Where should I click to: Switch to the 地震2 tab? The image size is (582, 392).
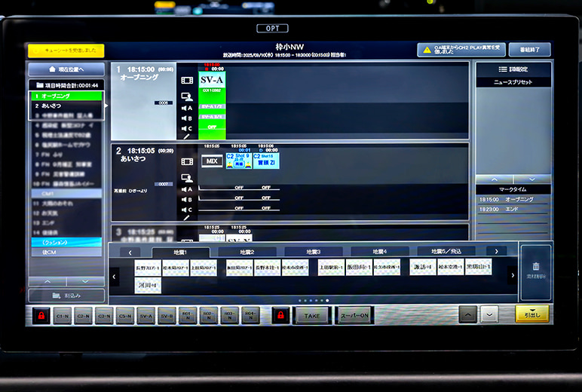pos(247,252)
